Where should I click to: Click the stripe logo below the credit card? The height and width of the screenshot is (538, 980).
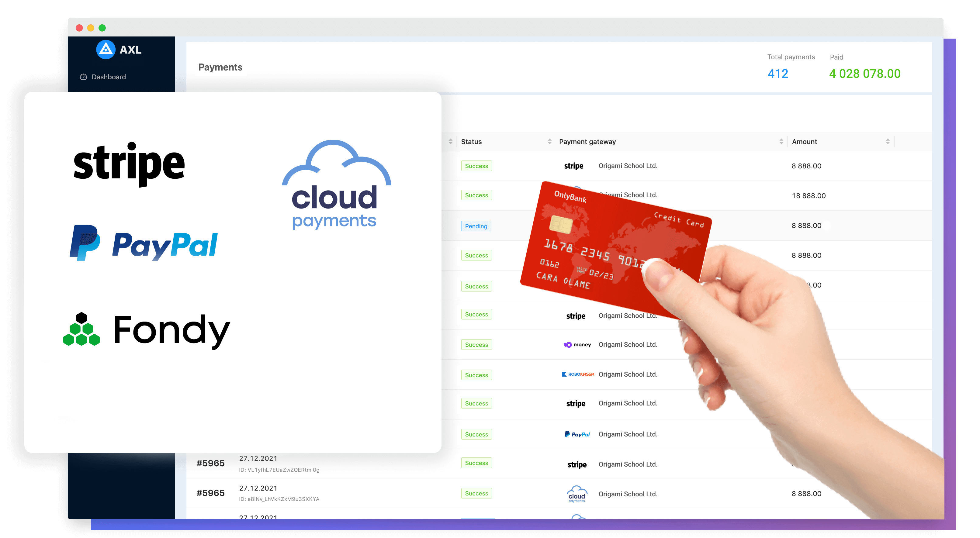pyautogui.click(x=576, y=316)
